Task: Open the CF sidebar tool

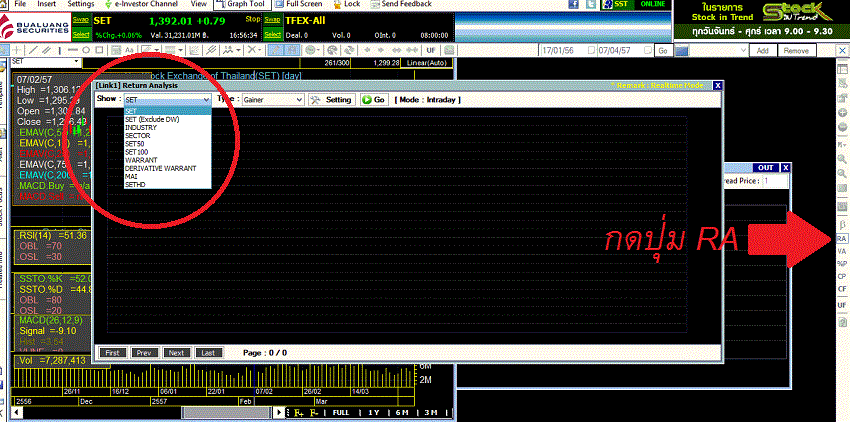Action: coord(842,289)
